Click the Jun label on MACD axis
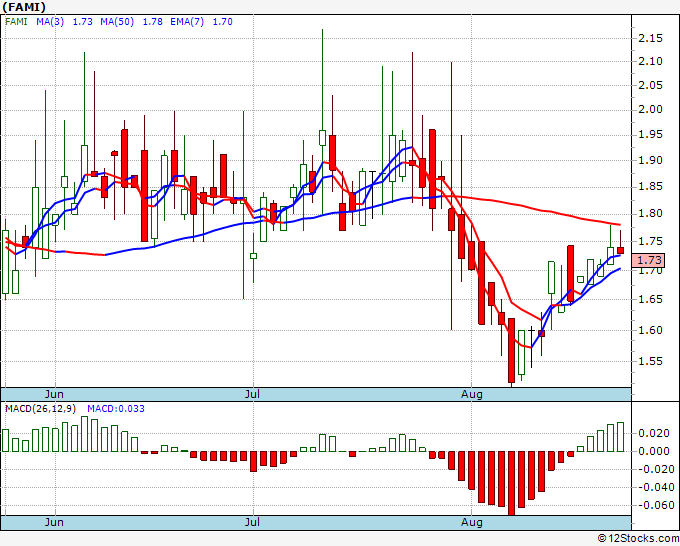 coord(54,522)
